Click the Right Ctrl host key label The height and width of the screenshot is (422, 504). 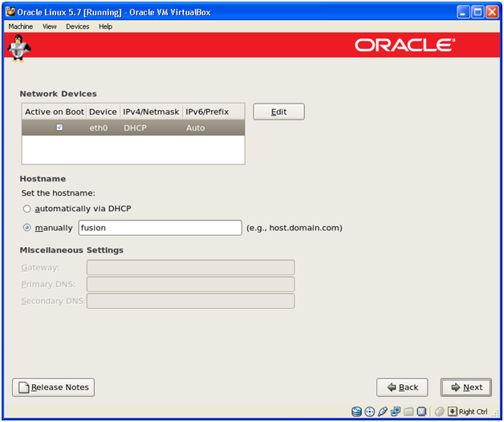[x=474, y=412]
